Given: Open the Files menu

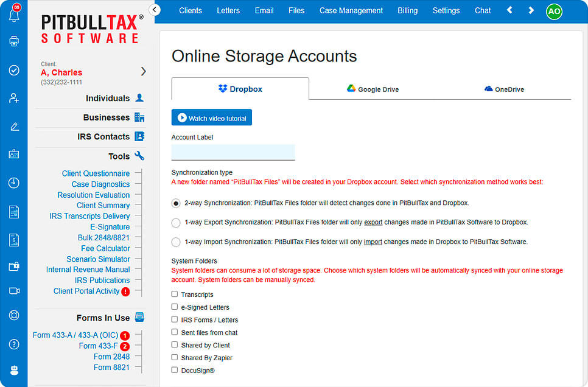Looking at the screenshot, I should (x=296, y=10).
